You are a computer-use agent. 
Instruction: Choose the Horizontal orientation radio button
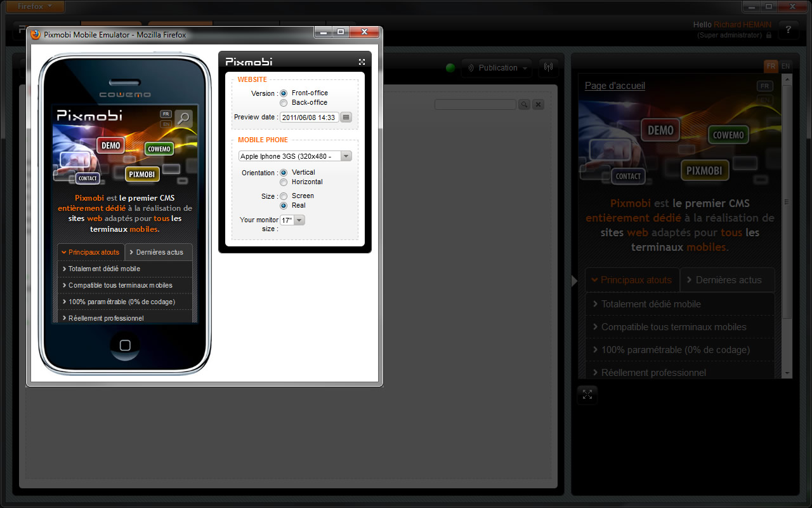click(x=284, y=182)
